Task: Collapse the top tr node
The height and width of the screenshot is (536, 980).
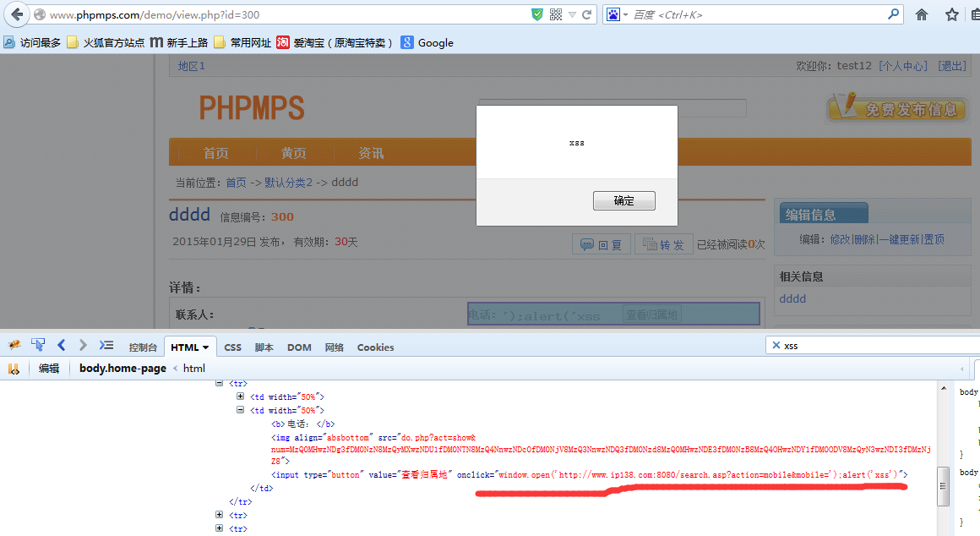Action: pos(220,382)
